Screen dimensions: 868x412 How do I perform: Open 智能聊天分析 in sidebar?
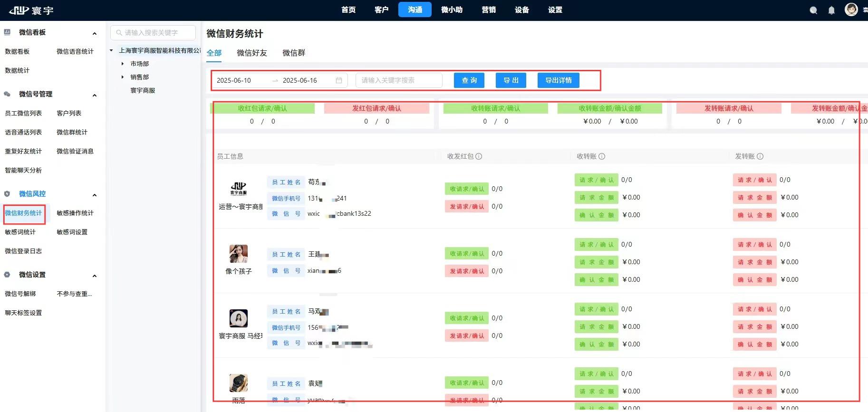(x=23, y=170)
